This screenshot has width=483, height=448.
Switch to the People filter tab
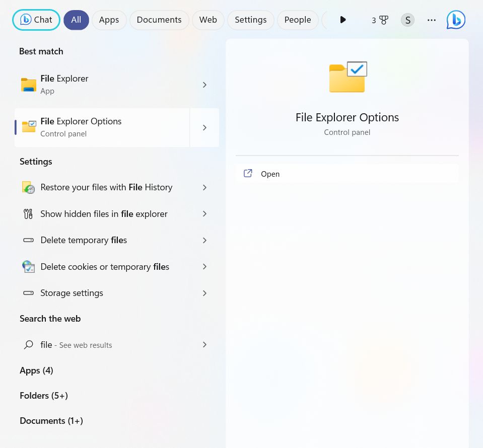pos(298,20)
